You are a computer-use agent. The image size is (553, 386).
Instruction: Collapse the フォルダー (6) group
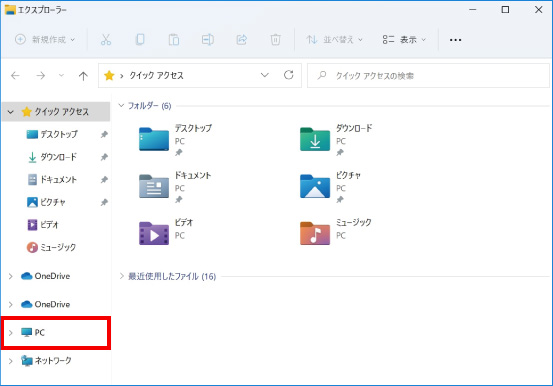pos(121,105)
